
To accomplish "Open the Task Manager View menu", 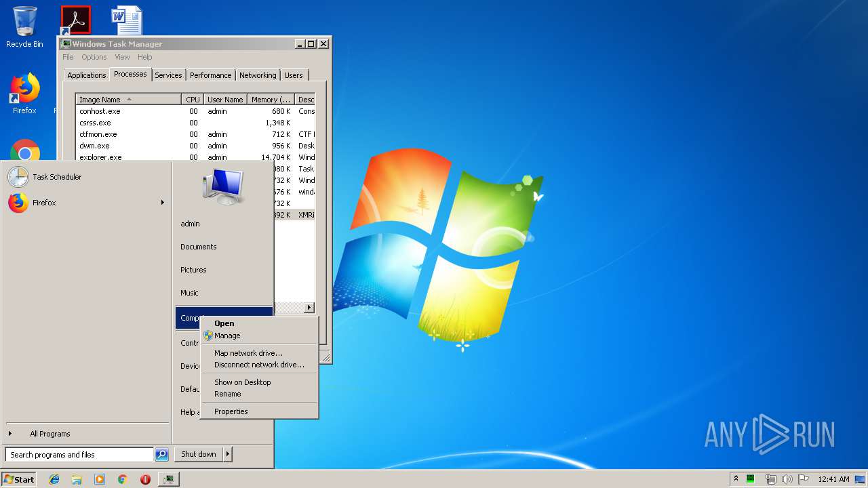I will click(122, 57).
